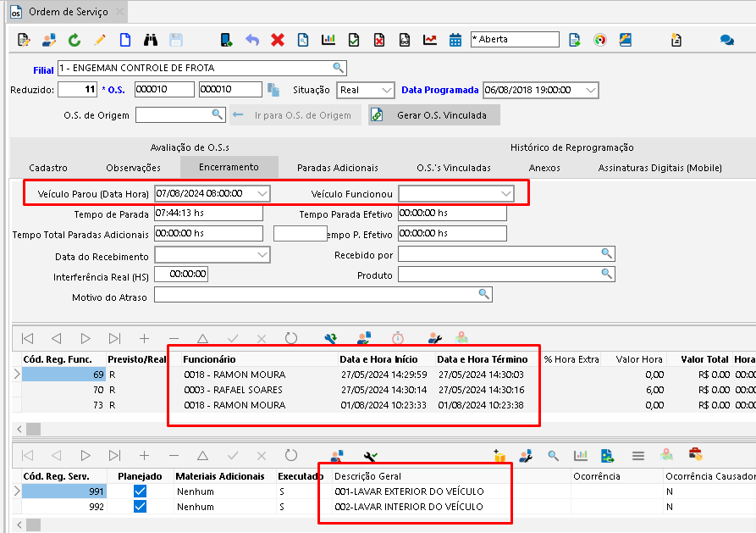Click the Motivo do Atraso input field
Screen dimensions: 756x533
pyautogui.click(x=315, y=295)
